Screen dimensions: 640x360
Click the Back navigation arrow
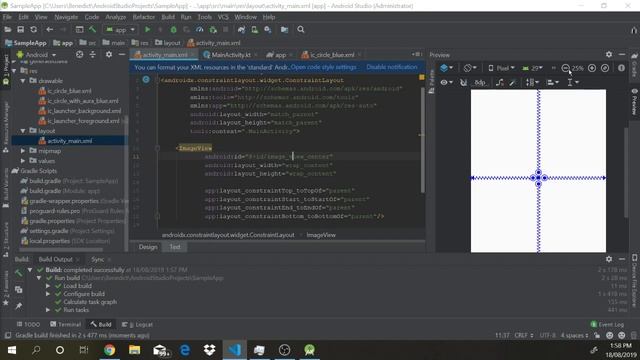pos(49,29)
